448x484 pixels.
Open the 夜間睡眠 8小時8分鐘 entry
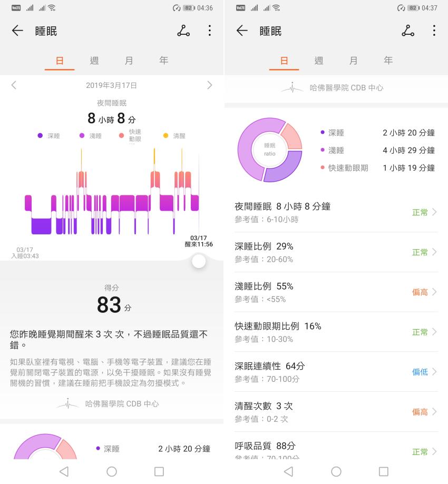336,212
